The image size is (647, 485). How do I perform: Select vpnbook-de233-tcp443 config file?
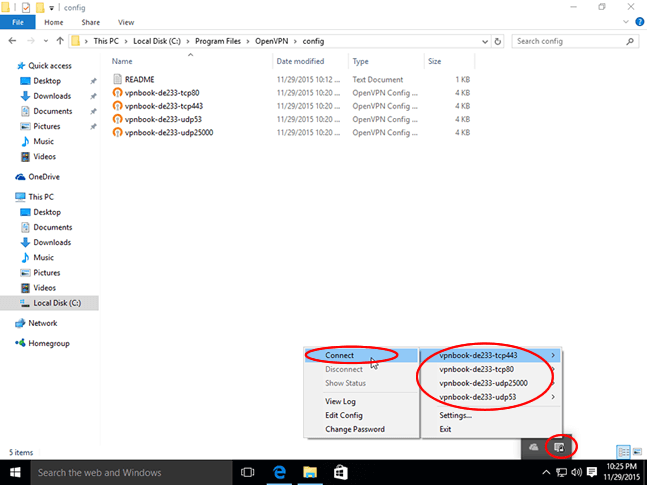pos(164,106)
